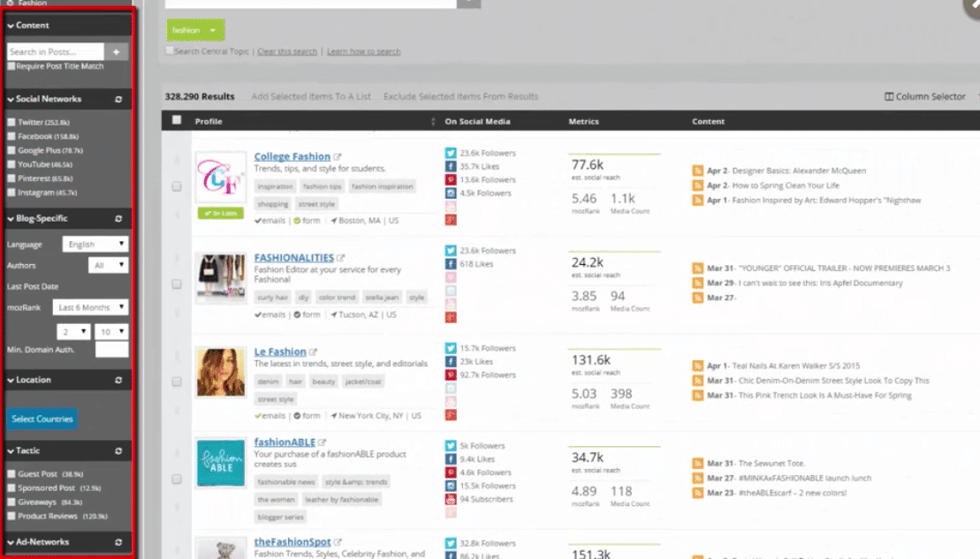Check the Instagram network filter

coord(11,193)
